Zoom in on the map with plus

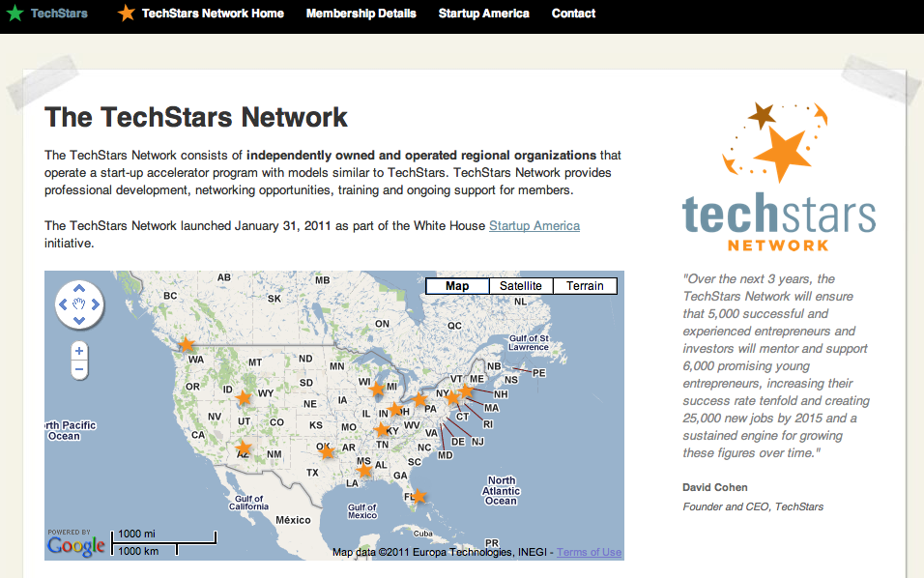click(79, 351)
